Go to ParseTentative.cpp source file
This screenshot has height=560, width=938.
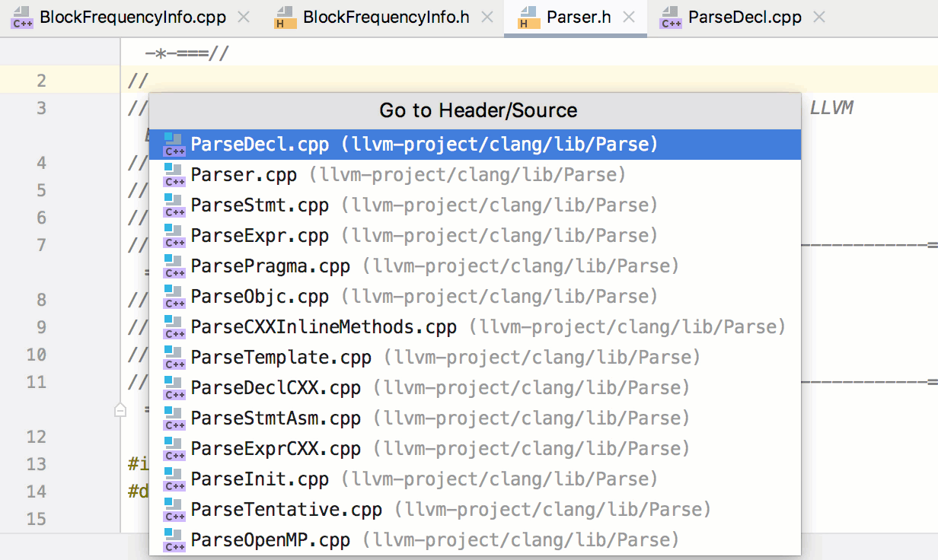[x=286, y=510]
